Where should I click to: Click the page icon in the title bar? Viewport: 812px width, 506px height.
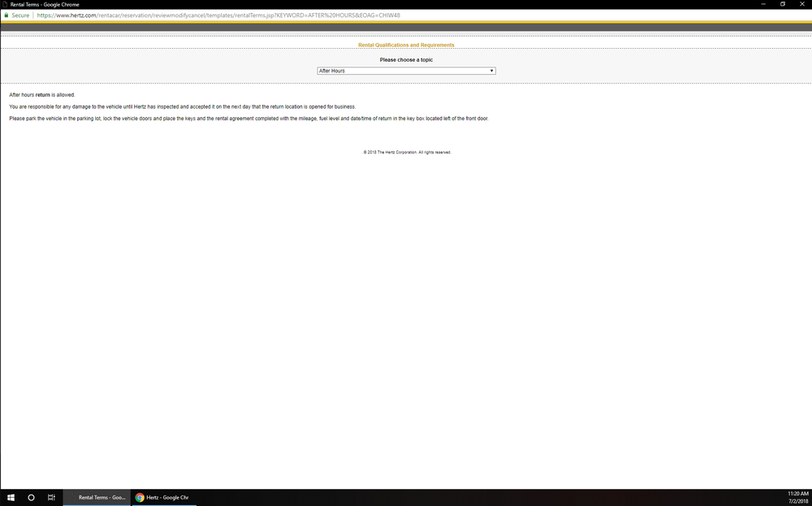[x=5, y=4]
